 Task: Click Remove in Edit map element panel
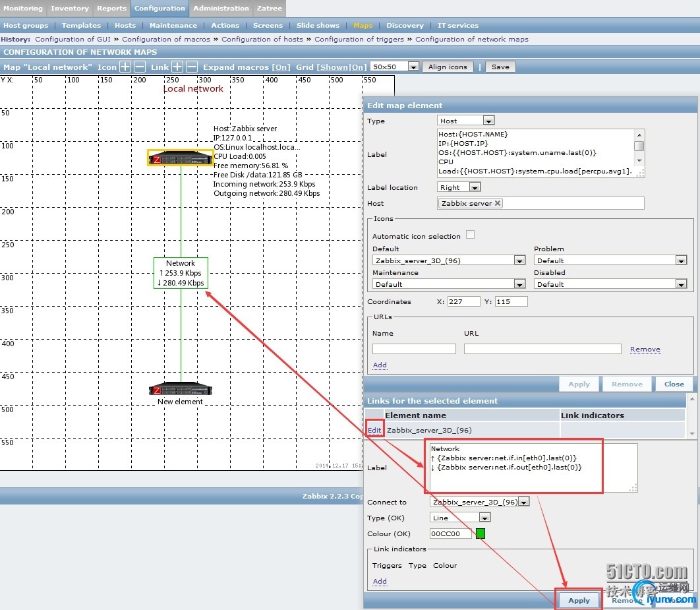tap(627, 384)
